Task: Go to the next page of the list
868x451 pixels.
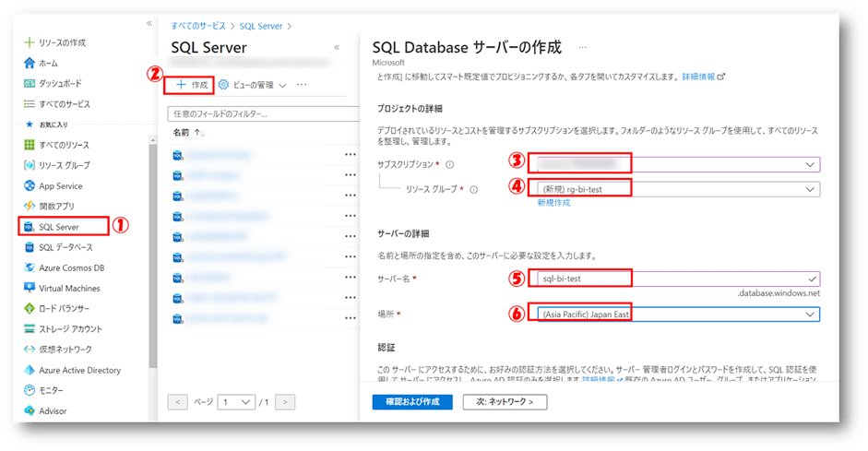Action: click(x=285, y=402)
